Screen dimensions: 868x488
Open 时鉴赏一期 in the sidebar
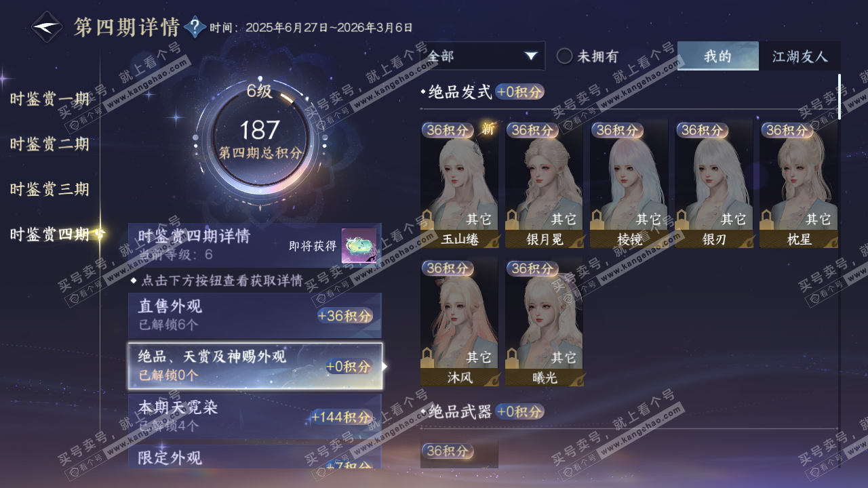click(50, 99)
